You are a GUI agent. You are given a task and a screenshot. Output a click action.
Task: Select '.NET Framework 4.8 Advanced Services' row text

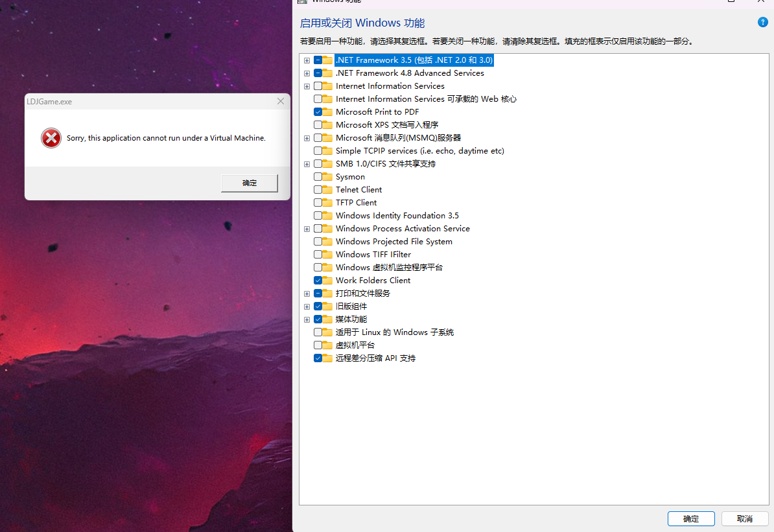click(410, 73)
